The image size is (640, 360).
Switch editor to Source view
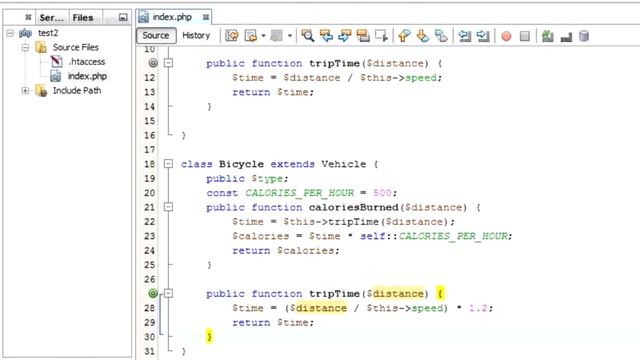tap(156, 36)
